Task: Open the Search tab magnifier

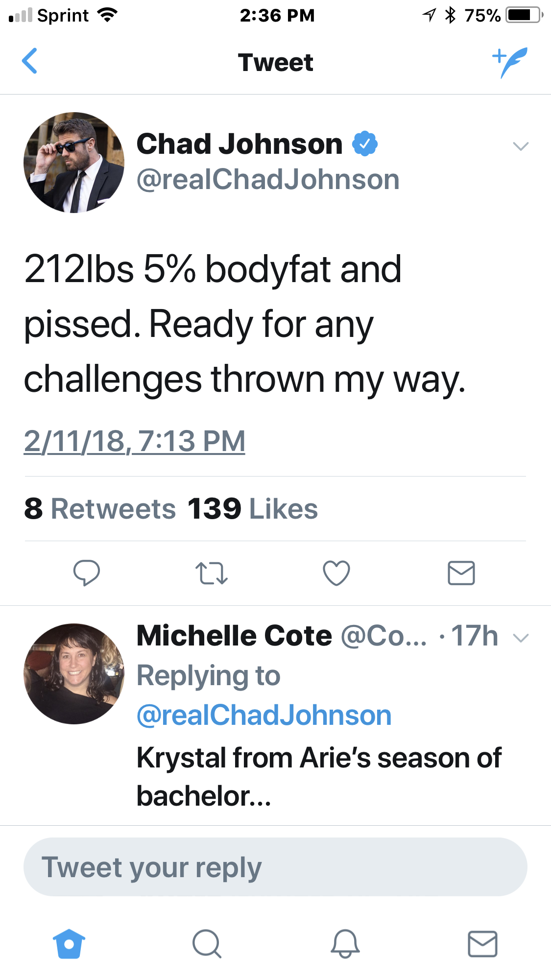Action: tap(207, 944)
